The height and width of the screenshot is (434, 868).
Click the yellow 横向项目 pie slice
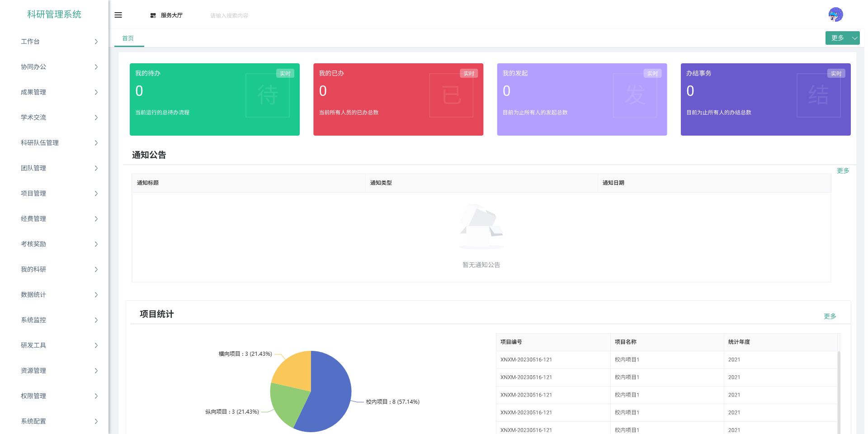pyautogui.click(x=294, y=368)
